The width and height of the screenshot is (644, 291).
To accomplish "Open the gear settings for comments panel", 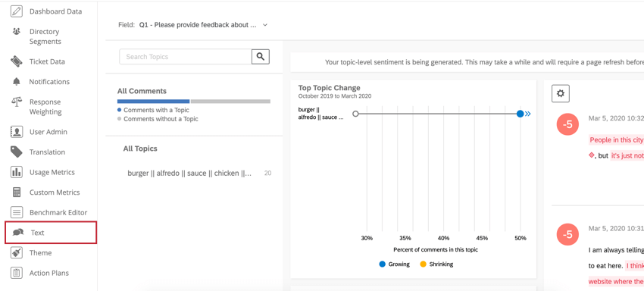I will pos(560,93).
